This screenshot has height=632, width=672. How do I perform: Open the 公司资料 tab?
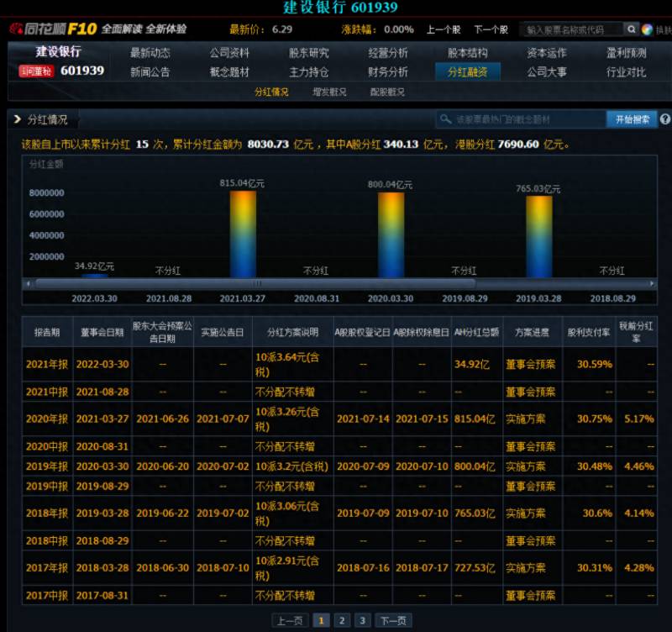[x=229, y=53]
